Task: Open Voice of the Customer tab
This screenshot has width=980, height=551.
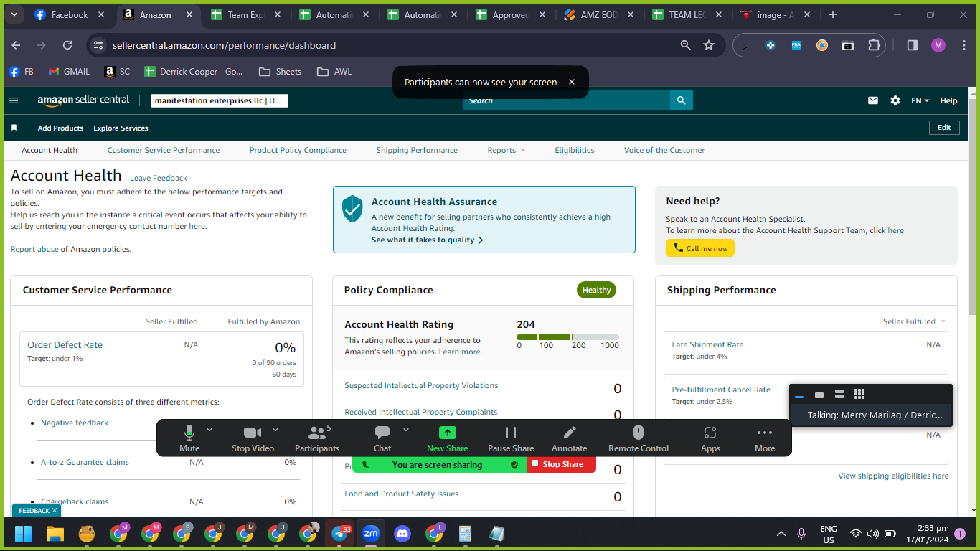Action: coord(664,150)
